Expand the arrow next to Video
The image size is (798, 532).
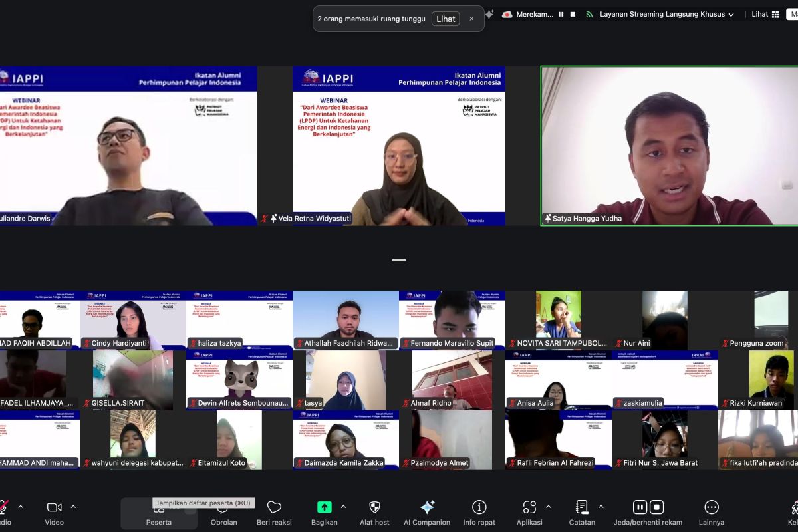coord(73,507)
